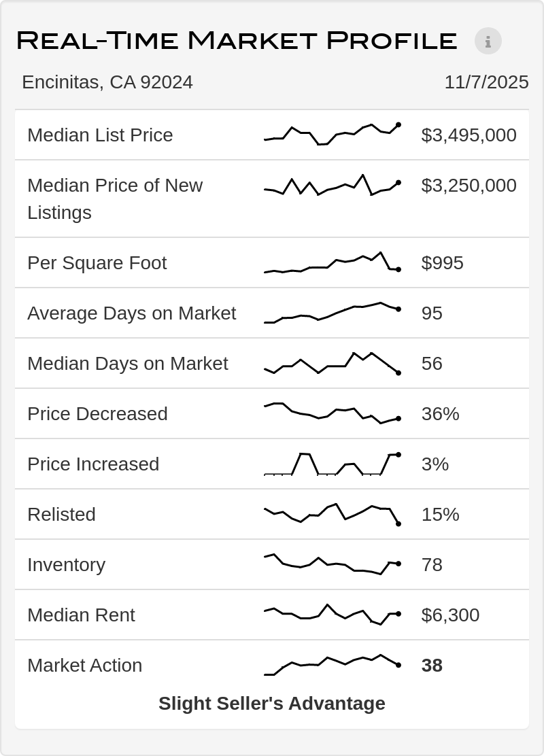
Task: Select the Median Rent sparkline chart
Action: (332, 615)
